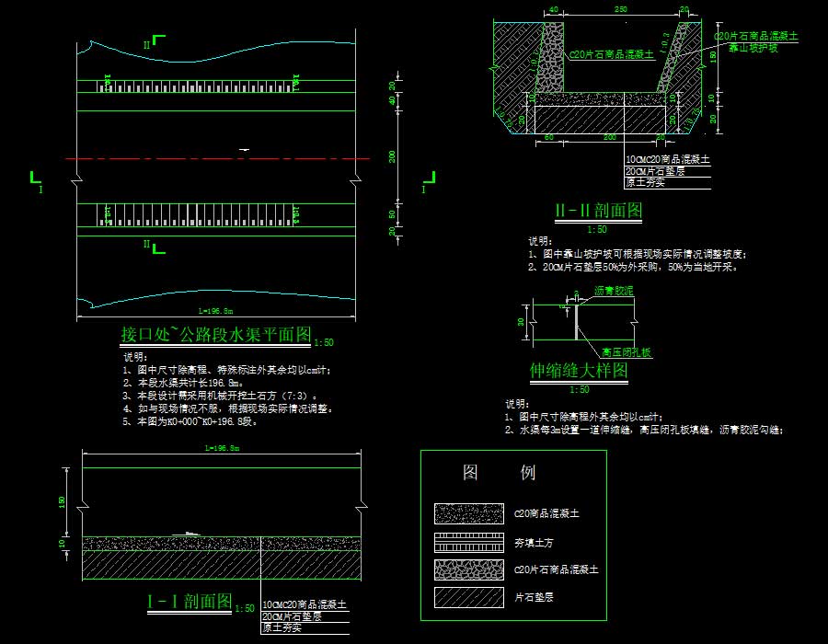Click the 伸缩缝大样图 title text
The height and width of the screenshot is (644, 828).
tap(579, 370)
